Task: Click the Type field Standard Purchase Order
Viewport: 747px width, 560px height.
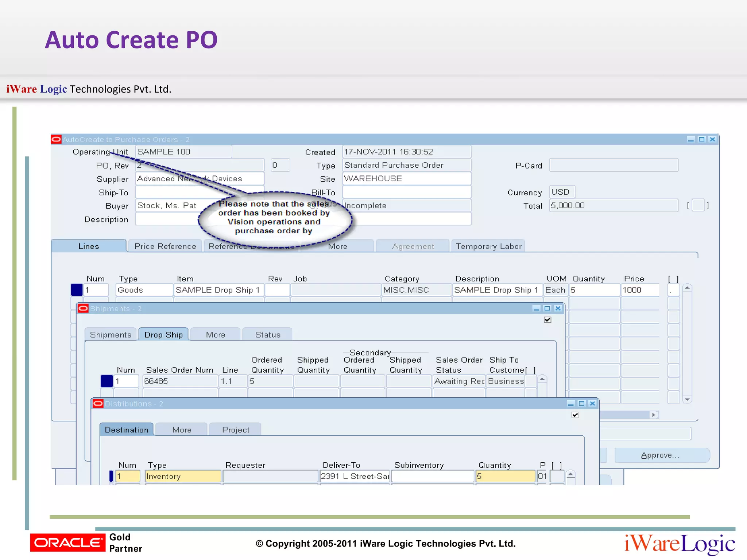Action: (x=407, y=165)
